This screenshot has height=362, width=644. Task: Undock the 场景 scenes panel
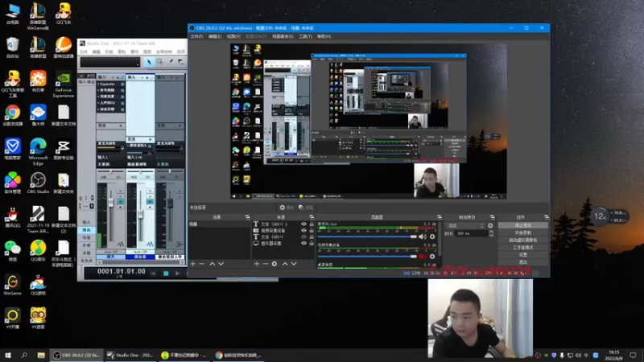(247, 217)
